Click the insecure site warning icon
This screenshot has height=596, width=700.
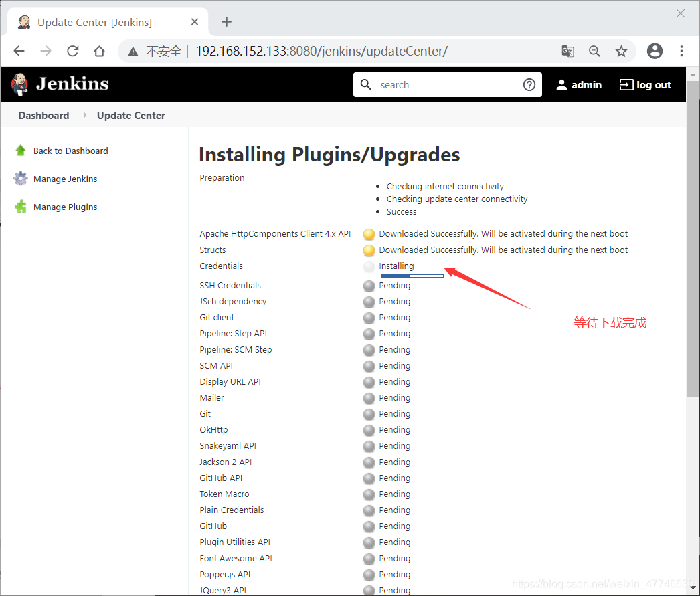click(133, 52)
